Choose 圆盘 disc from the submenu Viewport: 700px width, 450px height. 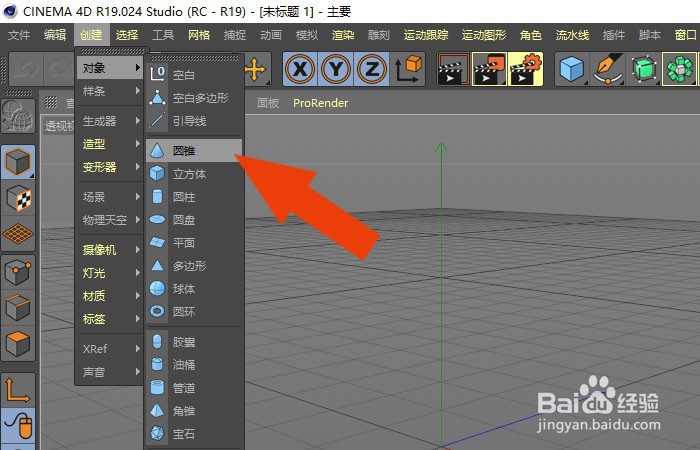point(194,220)
